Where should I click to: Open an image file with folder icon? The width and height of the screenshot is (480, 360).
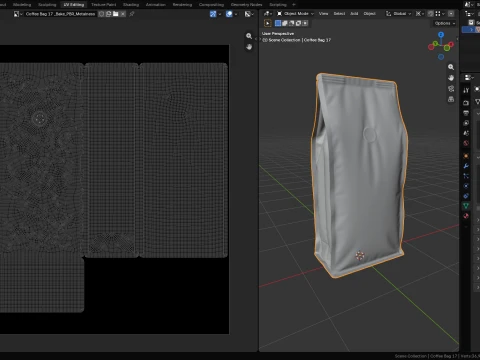[116, 14]
